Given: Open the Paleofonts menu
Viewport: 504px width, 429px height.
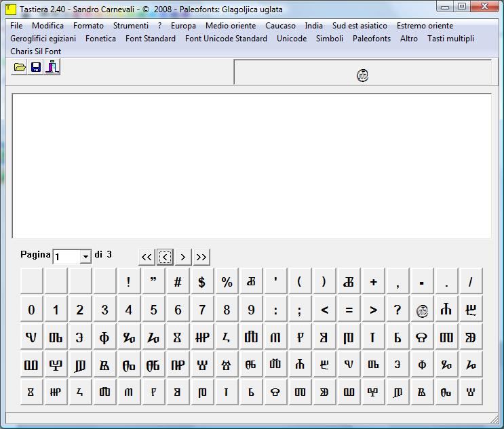Looking at the screenshot, I should (372, 39).
